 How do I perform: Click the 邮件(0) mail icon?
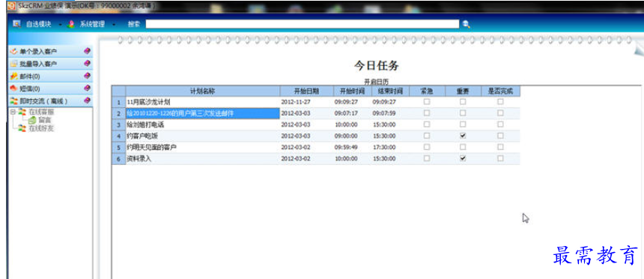pyautogui.click(x=14, y=76)
